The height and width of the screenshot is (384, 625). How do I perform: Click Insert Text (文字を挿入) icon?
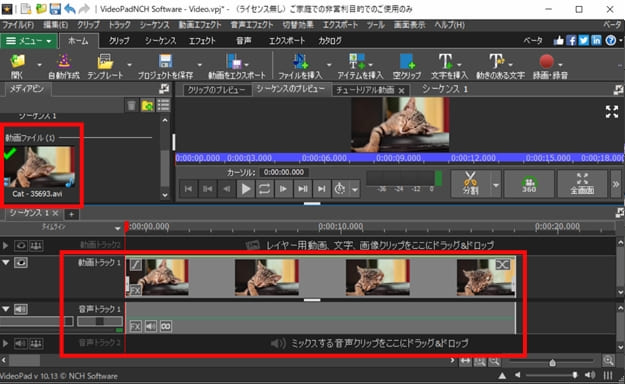[x=445, y=61]
